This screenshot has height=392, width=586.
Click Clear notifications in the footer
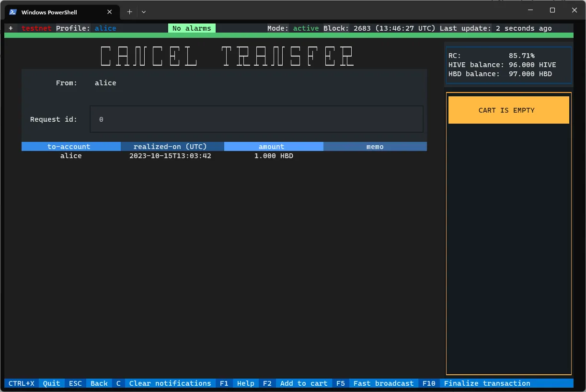coord(170,383)
